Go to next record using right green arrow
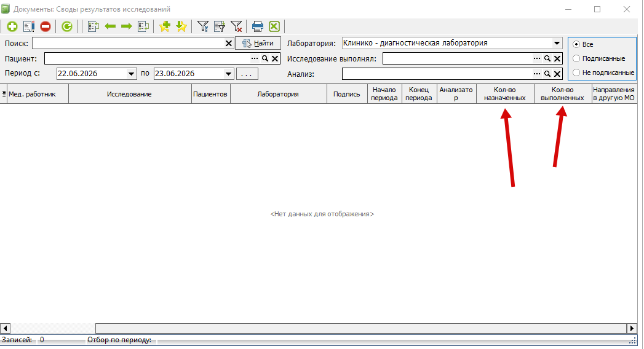This screenshot has width=644, height=349. click(x=127, y=26)
